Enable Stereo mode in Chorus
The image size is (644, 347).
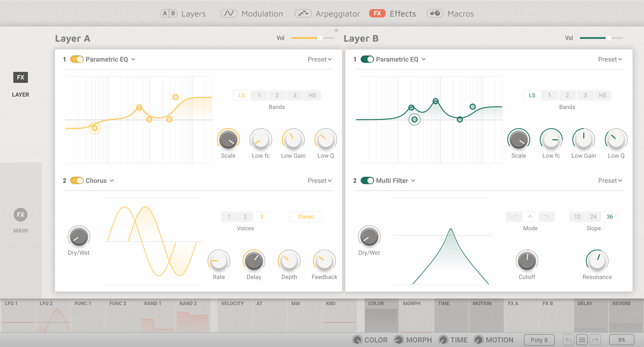click(306, 217)
